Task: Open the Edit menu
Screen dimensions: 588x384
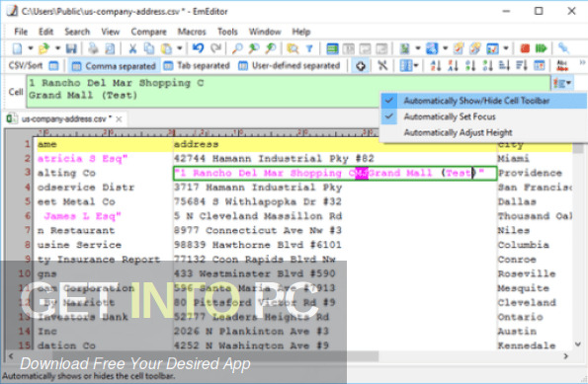Action: 45,32
